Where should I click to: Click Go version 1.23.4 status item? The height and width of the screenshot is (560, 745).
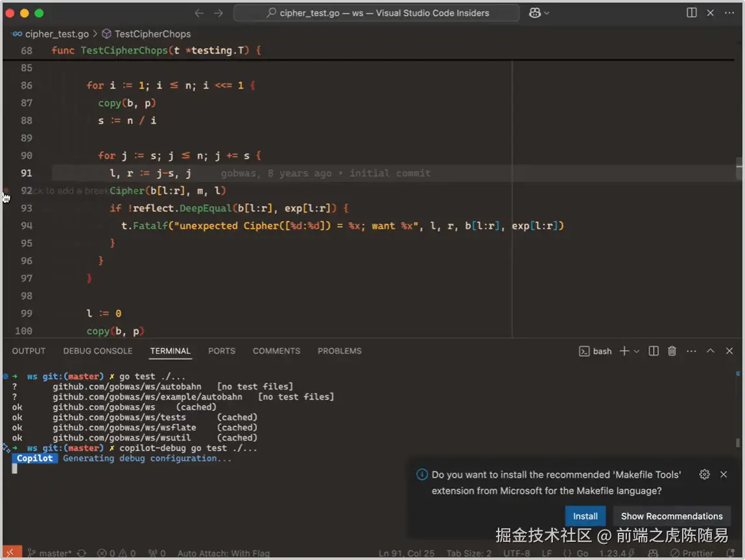[617, 553]
